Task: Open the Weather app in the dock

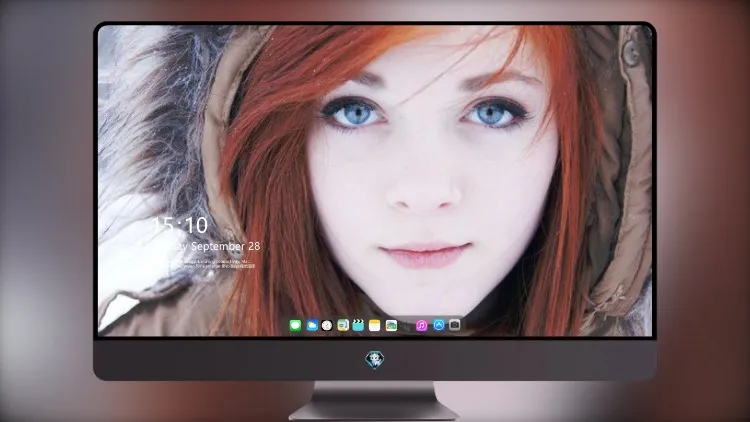Action: coord(312,326)
